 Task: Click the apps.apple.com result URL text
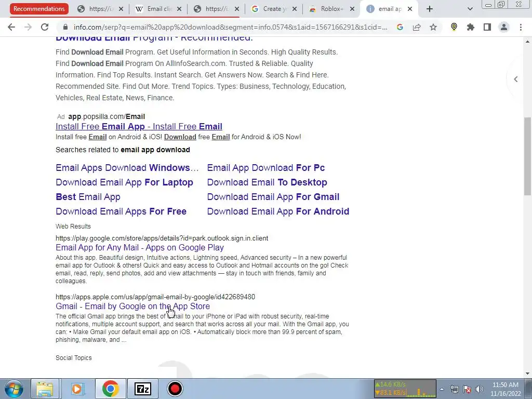(x=155, y=297)
